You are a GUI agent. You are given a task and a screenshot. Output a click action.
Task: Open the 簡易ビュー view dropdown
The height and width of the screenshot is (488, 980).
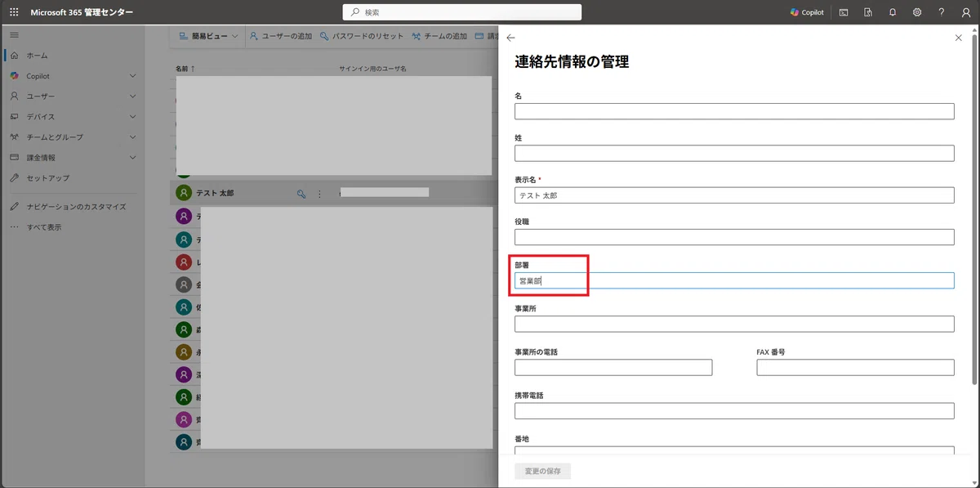tap(207, 37)
